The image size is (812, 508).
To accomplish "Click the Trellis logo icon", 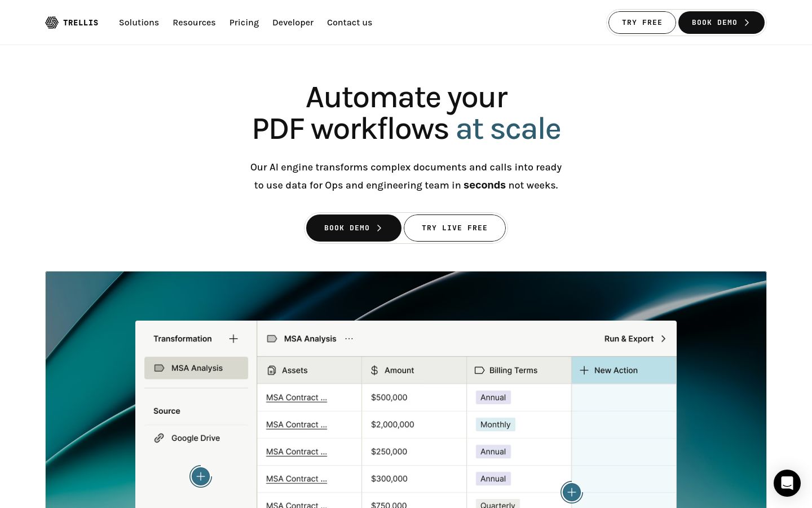I will click(52, 23).
